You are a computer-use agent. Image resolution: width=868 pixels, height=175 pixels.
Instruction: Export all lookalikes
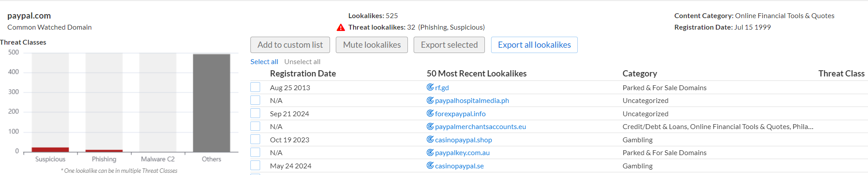[x=534, y=45]
